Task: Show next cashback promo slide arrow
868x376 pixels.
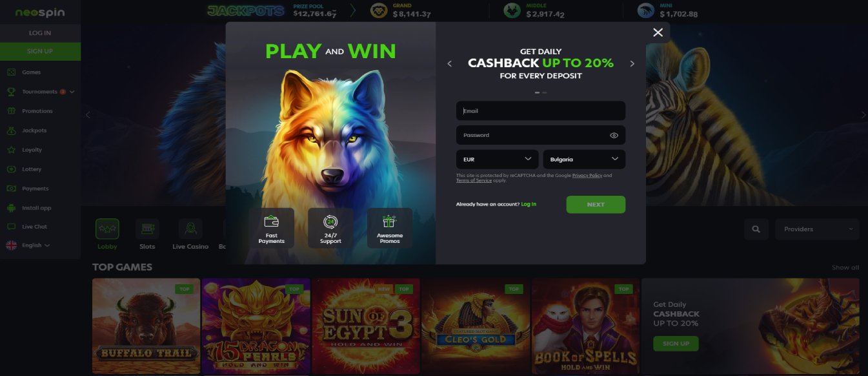Action: click(x=632, y=64)
